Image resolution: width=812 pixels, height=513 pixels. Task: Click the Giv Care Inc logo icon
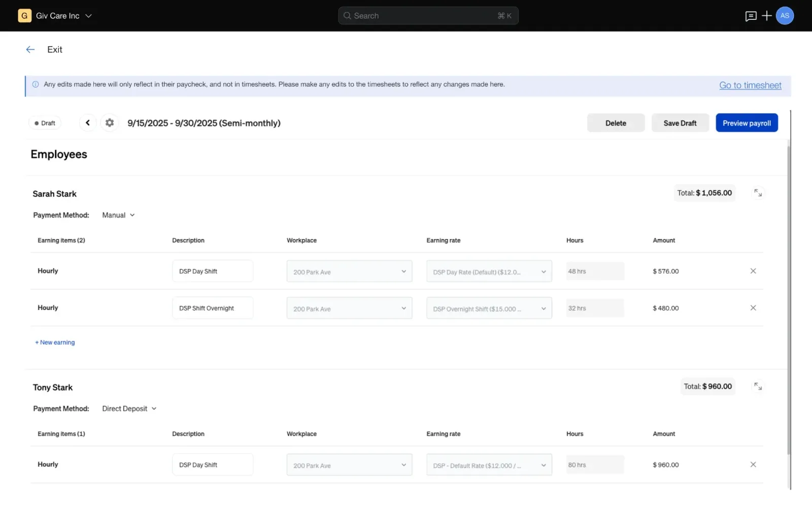tap(24, 16)
